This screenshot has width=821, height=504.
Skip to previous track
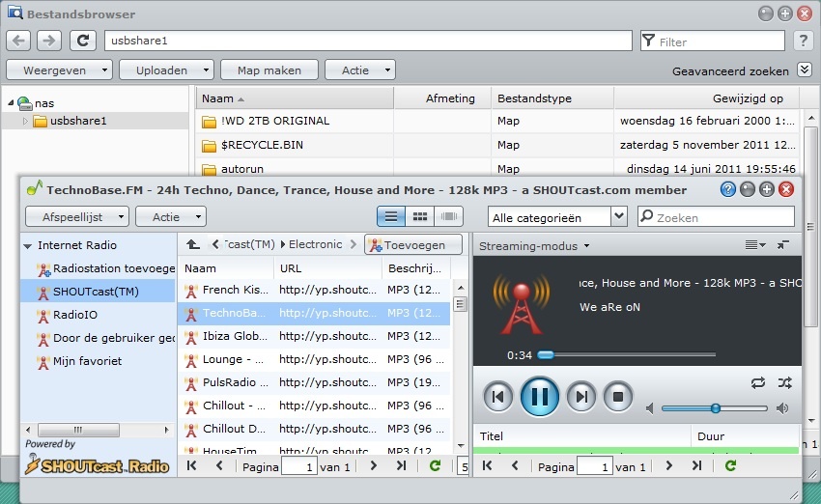pos(497,397)
